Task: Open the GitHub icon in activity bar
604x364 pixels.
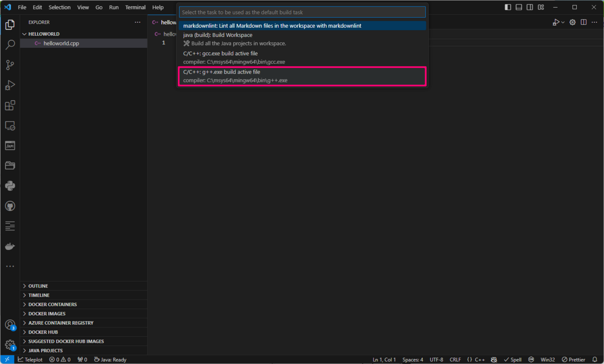Action: [x=10, y=206]
